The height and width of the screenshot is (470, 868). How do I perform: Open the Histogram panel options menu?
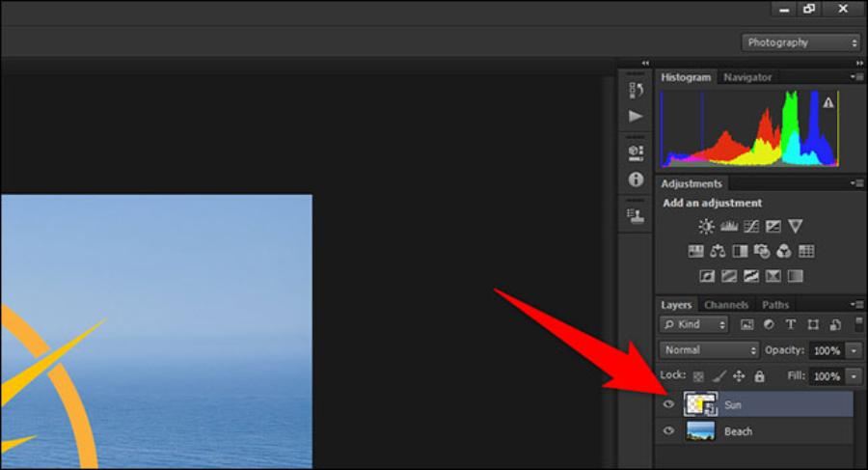(x=857, y=77)
